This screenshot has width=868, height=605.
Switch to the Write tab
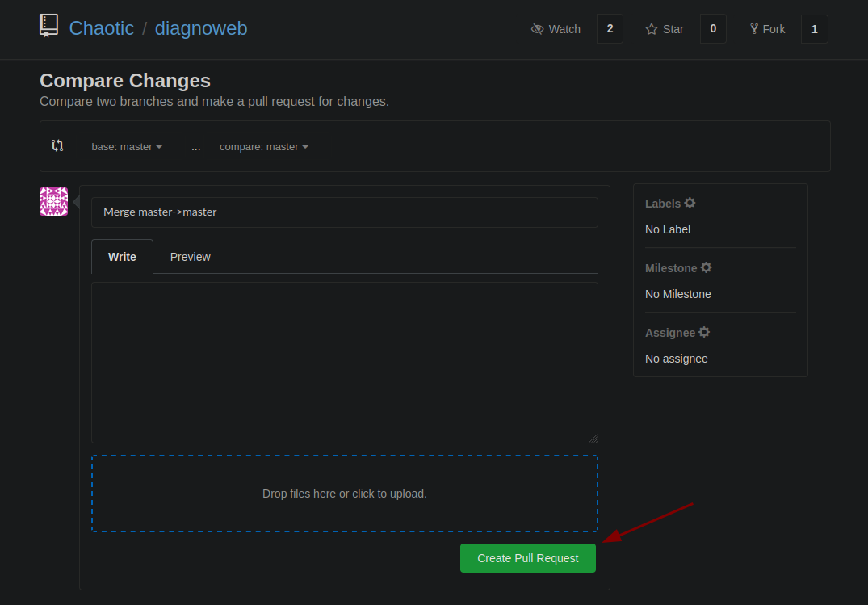(x=123, y=257)
